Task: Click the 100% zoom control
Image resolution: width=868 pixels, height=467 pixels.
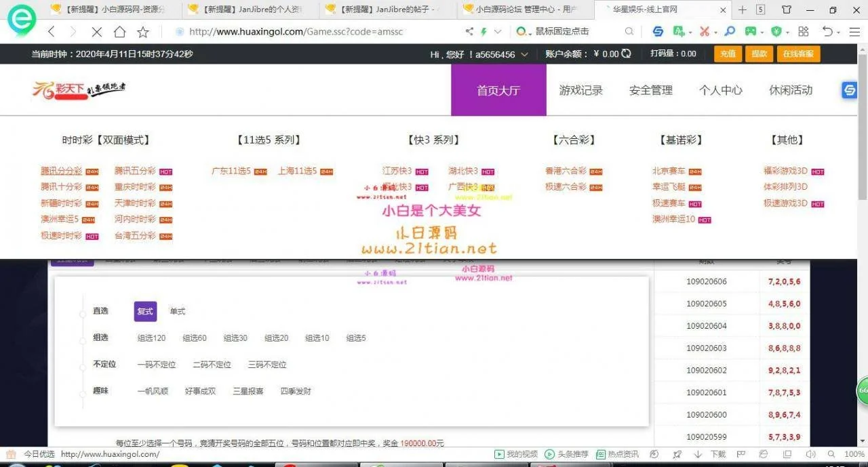Action: (x=854, y=454)
